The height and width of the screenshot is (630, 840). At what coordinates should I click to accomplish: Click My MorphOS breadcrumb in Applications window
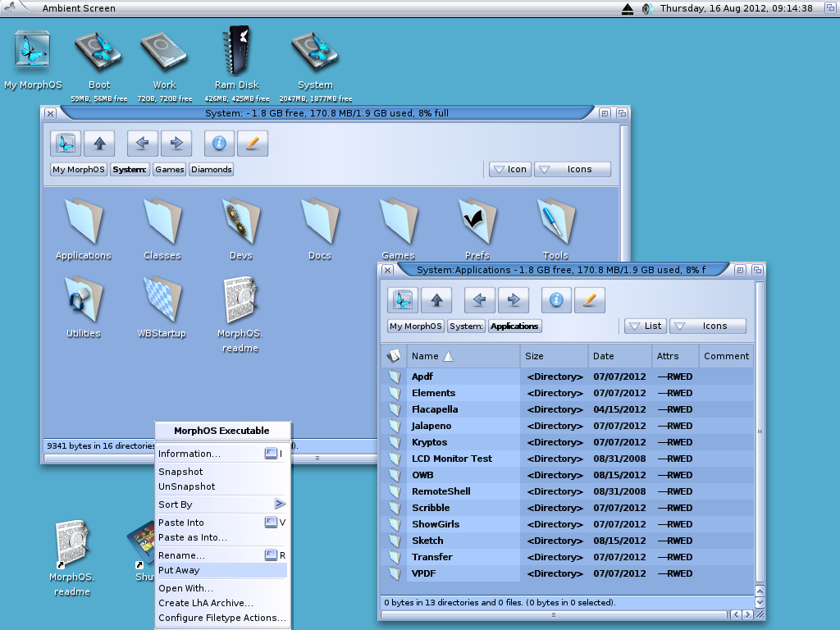[x=416, y=326]
